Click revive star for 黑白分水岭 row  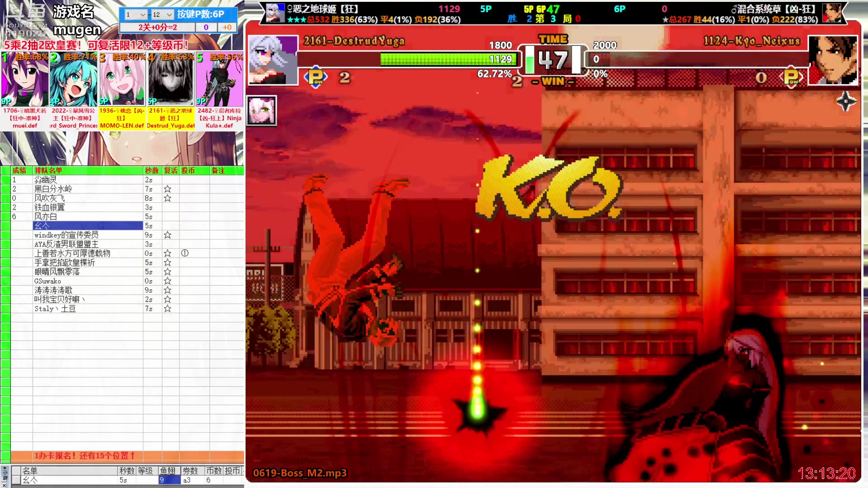click(x=167, y=189)
